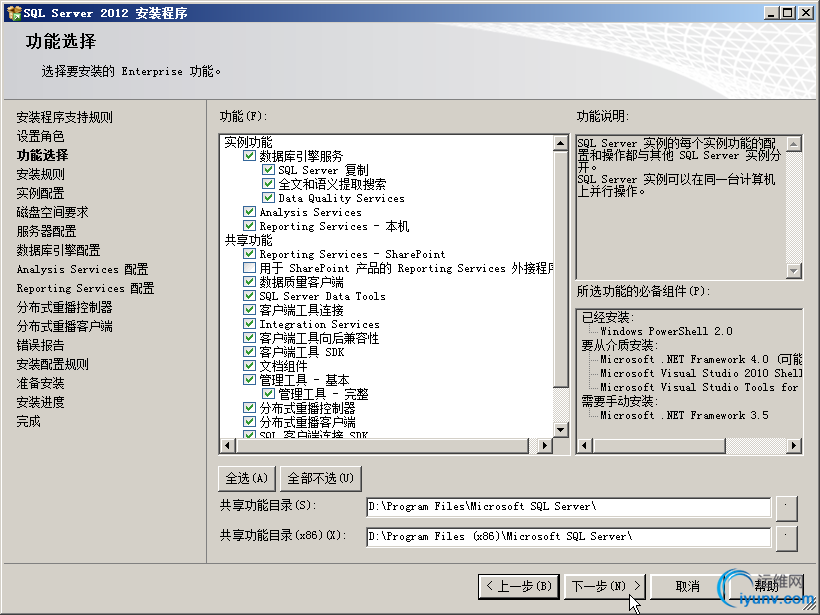820x615 pixels.
Task: Select Microsoft .NET Framework 4.0 prerequisite
Action: coord(701,359)
